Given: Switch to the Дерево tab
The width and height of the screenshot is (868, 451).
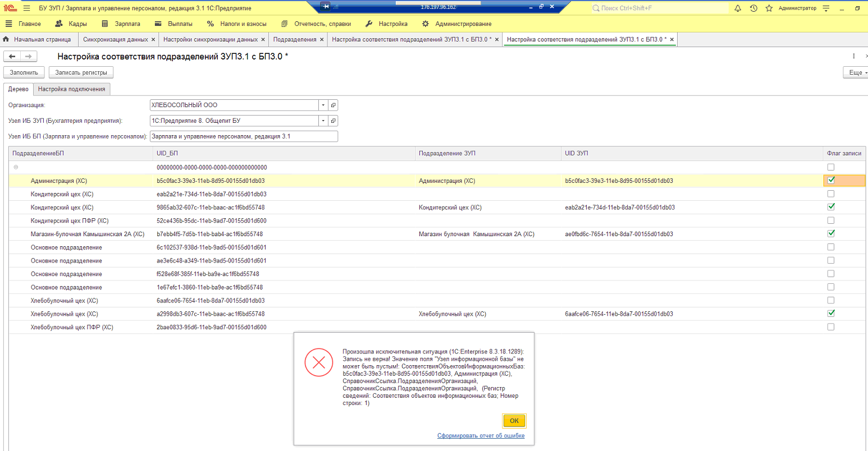Looking at the screenshot, I should [19, 89].
